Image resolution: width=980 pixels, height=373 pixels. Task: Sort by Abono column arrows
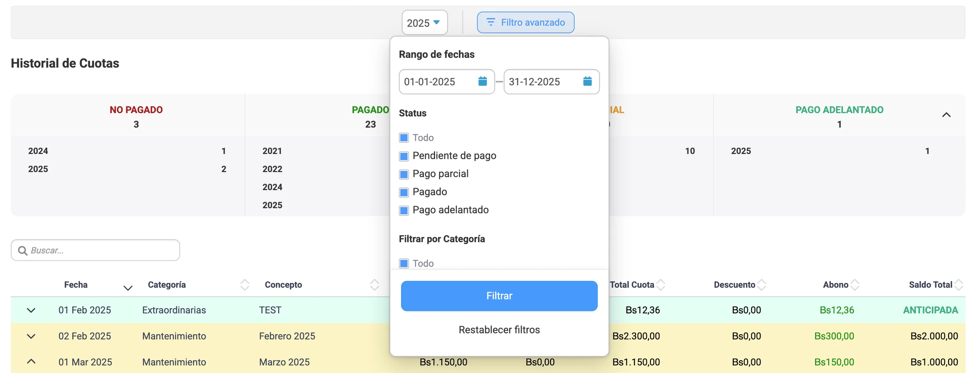[x=855, y=285]
